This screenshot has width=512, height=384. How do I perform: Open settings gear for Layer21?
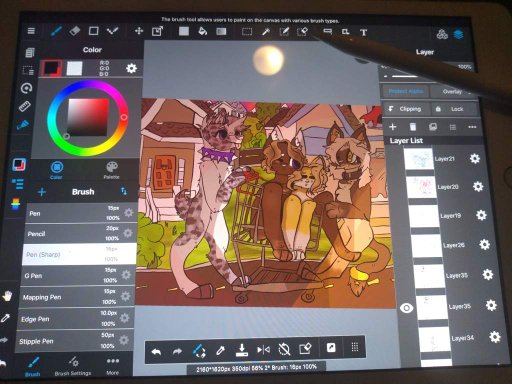point(475,158)
